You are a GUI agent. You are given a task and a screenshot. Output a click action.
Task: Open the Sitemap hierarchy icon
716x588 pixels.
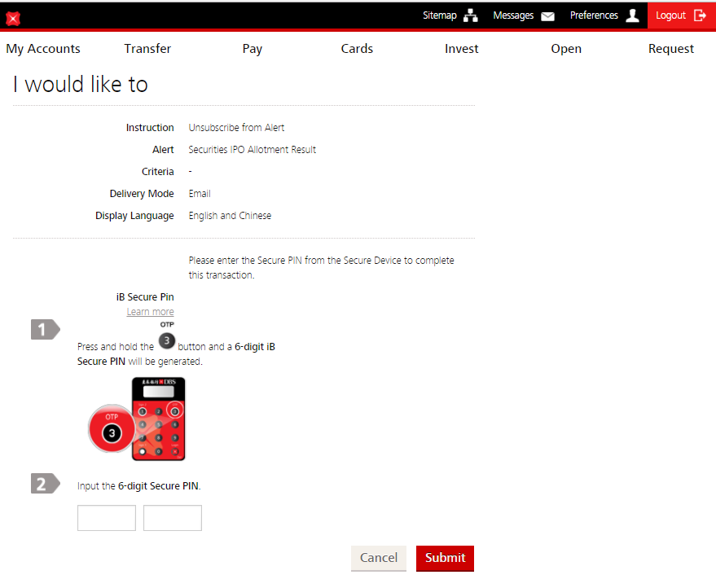(471, 15)
